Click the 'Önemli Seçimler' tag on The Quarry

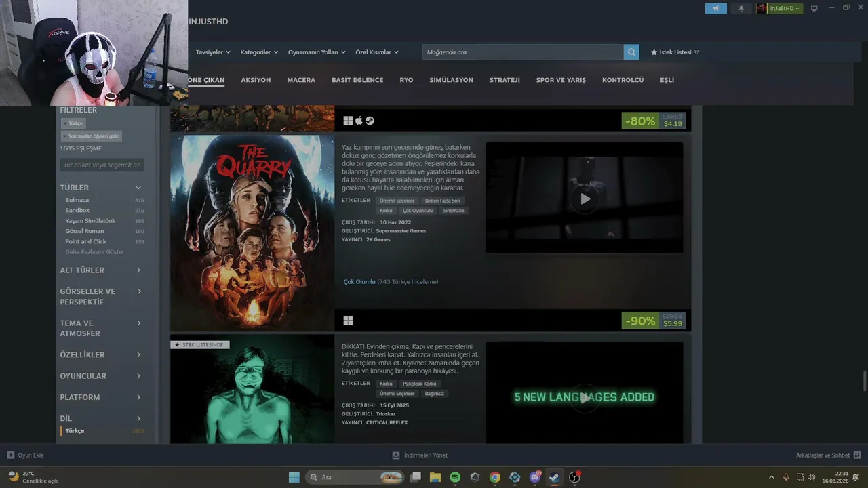397,201
